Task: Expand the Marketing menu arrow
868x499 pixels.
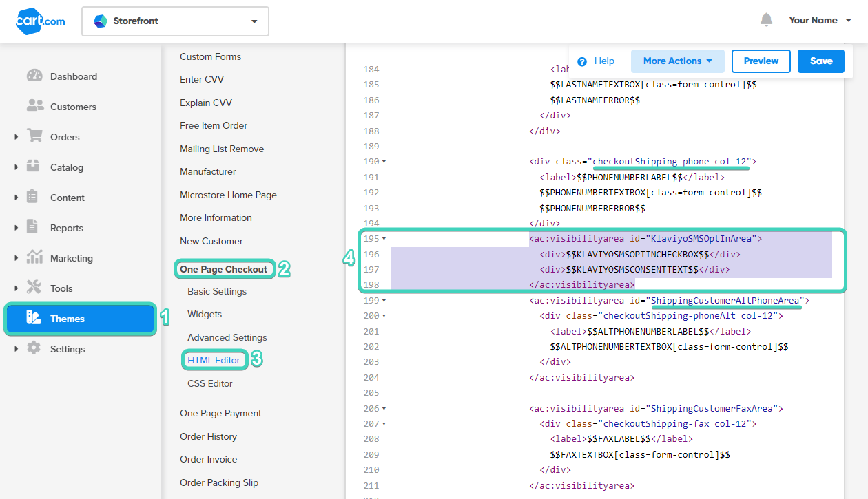Action: coord(17,258)
